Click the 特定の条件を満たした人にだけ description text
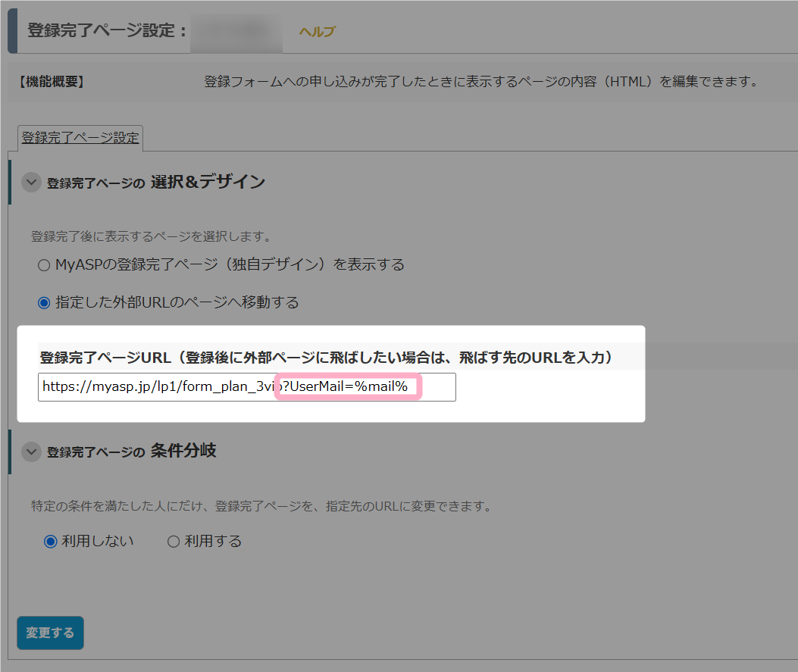Viewport: 798px width, 672px height. coord(264,506)
